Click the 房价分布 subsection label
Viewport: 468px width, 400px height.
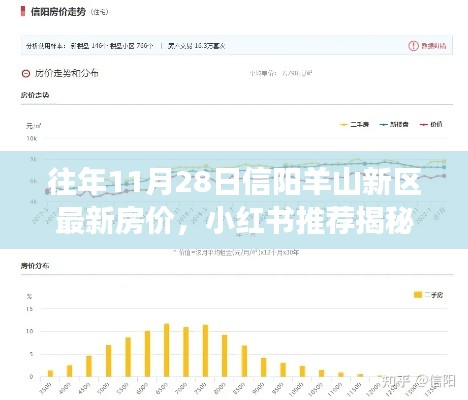pyautogui.click(x=35, y=266)
